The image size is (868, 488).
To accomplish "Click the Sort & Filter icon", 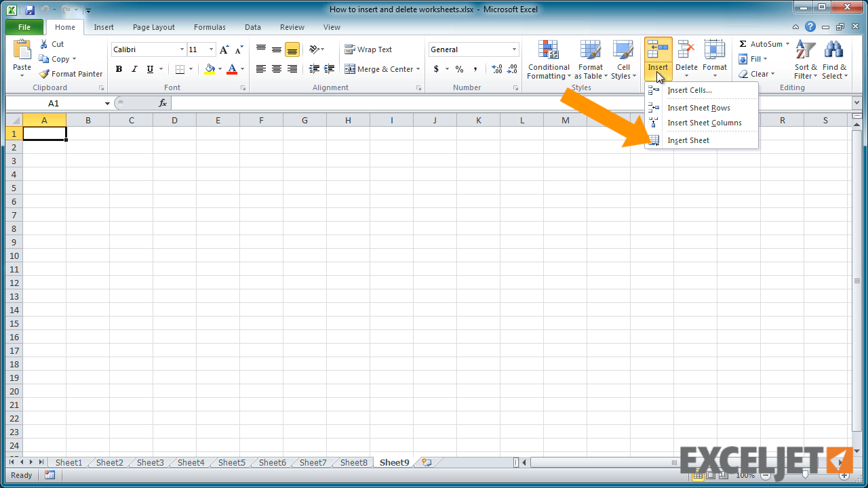I will (806, 50).
